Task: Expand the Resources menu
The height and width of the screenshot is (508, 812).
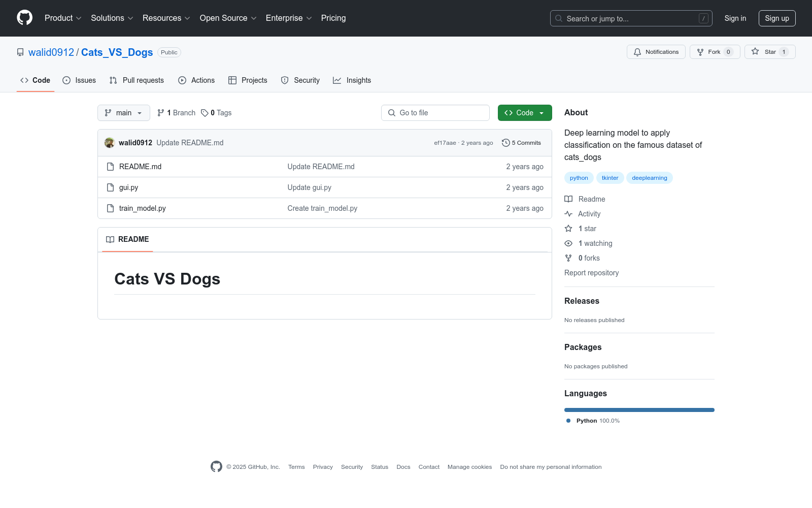Action: [x=166, y=18]
